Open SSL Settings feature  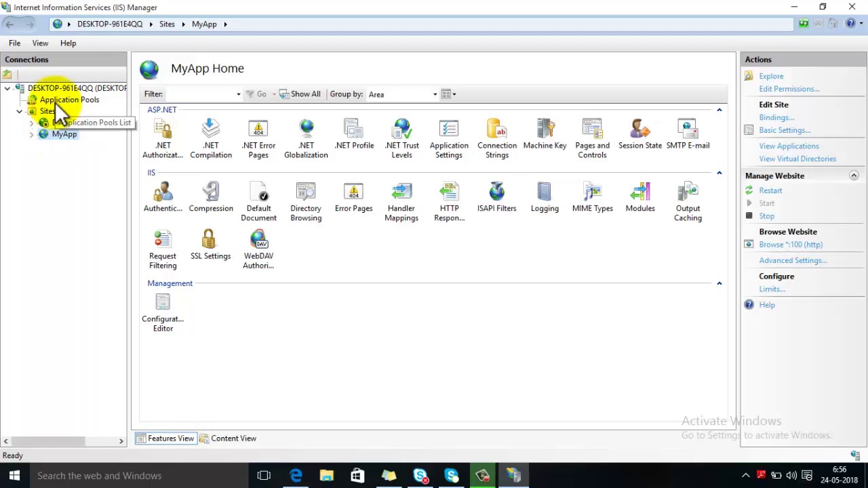[210, 245]
